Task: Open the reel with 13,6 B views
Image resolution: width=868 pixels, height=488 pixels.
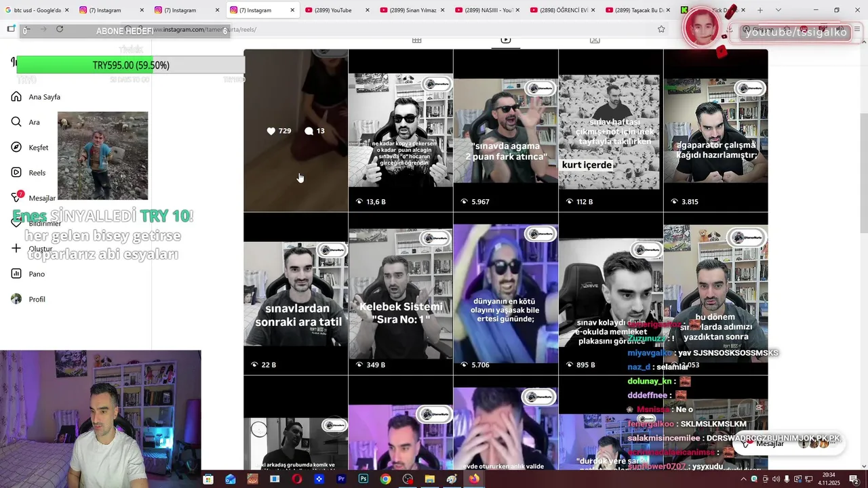Action: (401, 131)
